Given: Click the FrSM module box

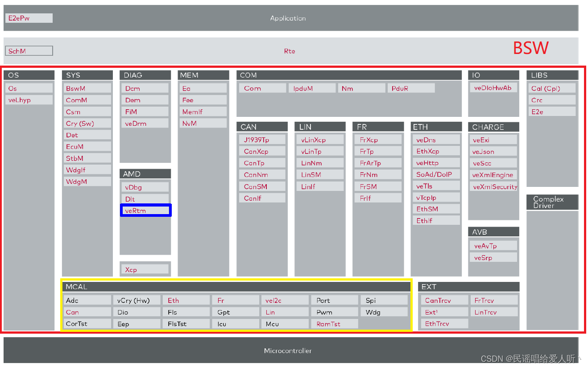Looking at the screenshot, I should point(378,186).
